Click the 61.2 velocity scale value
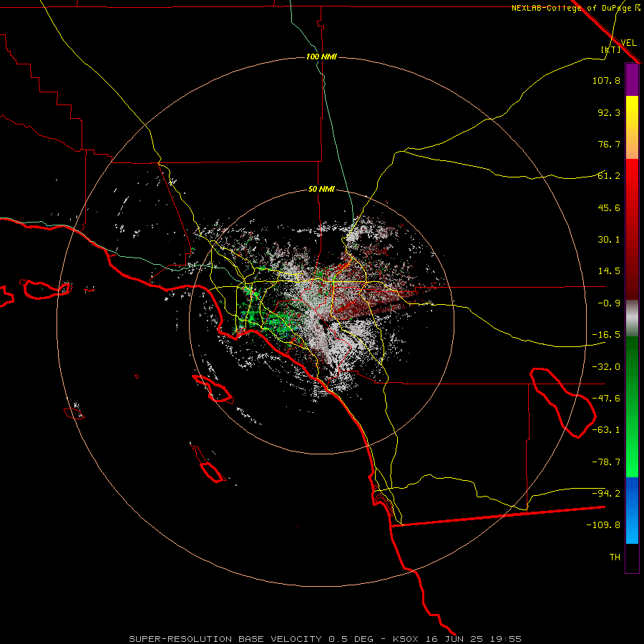 click(x=609, y=176)
